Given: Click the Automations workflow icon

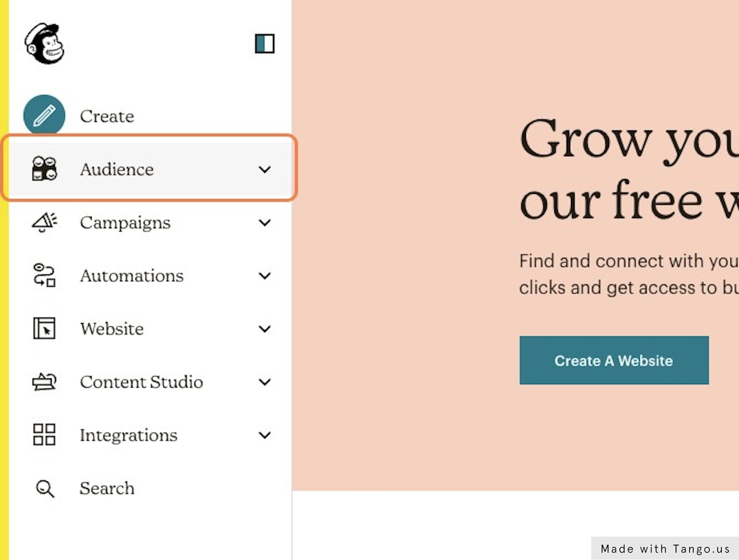Looking at the screenshot, I should (44, 276).
